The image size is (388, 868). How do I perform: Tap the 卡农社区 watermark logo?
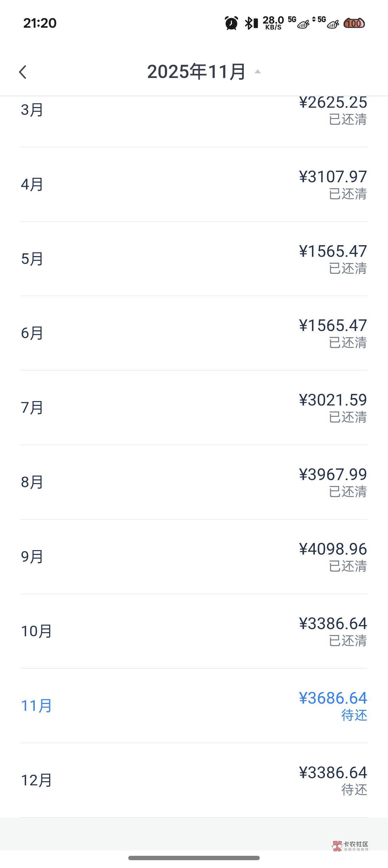[350, 845]
